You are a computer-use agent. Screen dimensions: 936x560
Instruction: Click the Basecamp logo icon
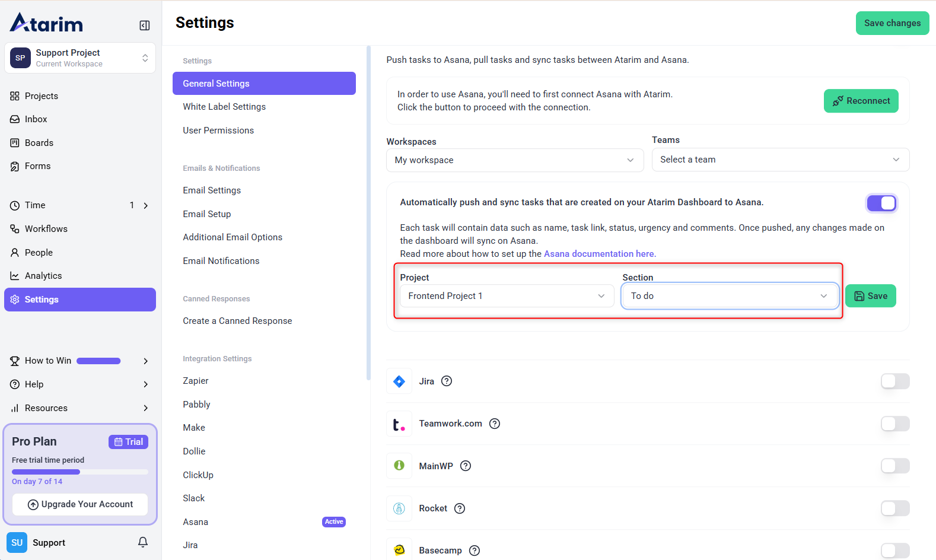coord(399,550)
